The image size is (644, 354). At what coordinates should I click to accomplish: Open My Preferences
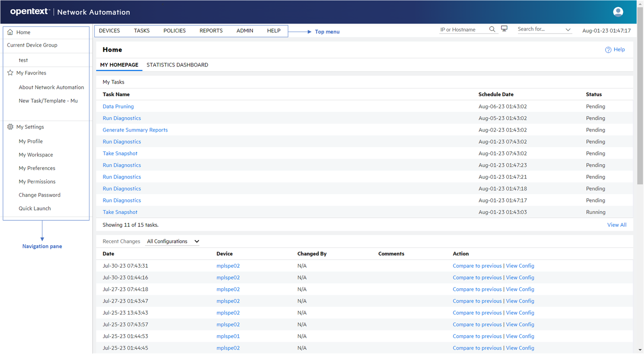(x=37, y=168)
